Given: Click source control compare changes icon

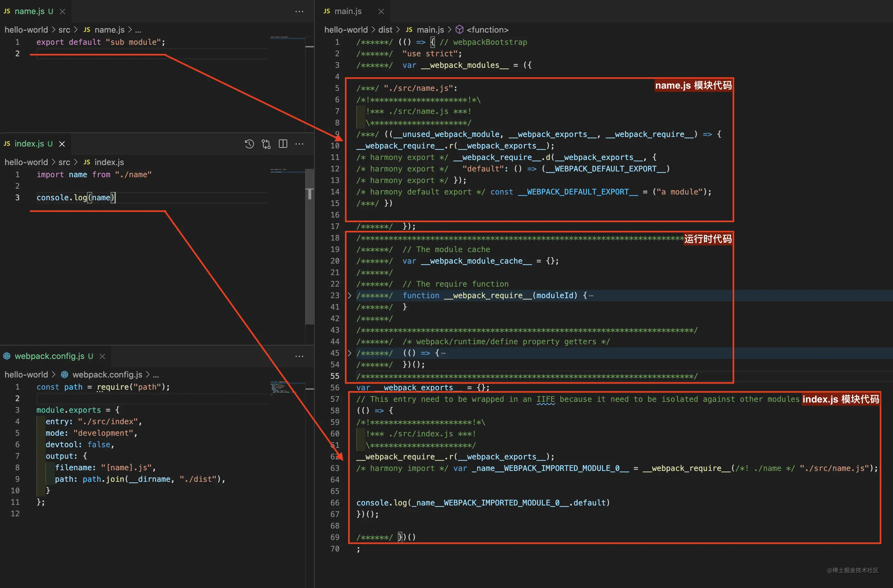Looking at the screenshot, I should 266,144.
